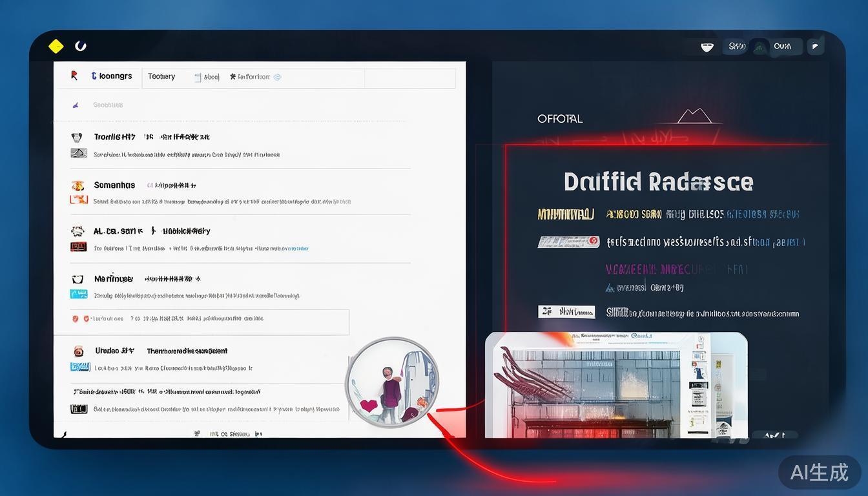Click the document icon tab in toolbar
Image resolution: width=868 pixels, height=496 pixels.
tap(207, 77)
